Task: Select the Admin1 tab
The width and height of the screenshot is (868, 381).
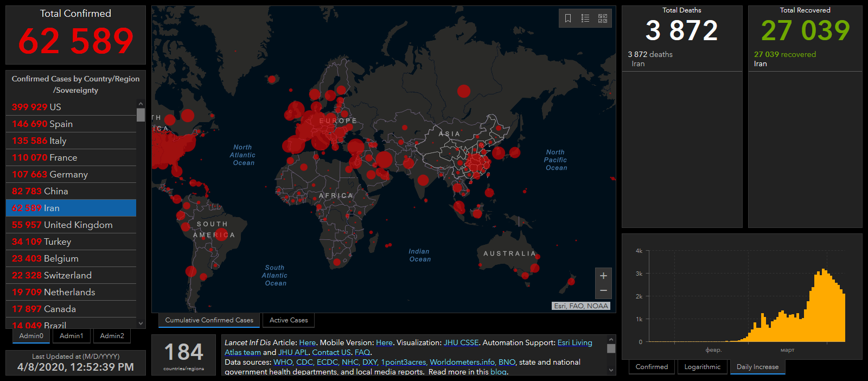Action: 72,336
